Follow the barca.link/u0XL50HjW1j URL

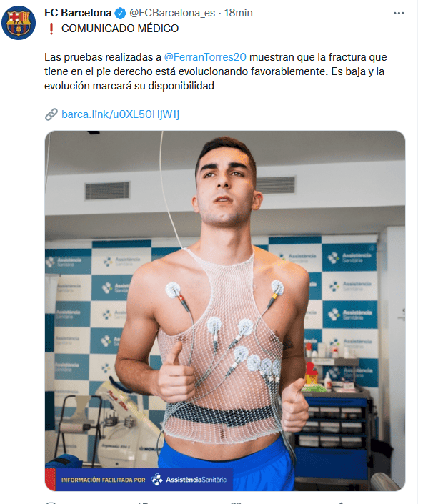(x=121, y=114)
